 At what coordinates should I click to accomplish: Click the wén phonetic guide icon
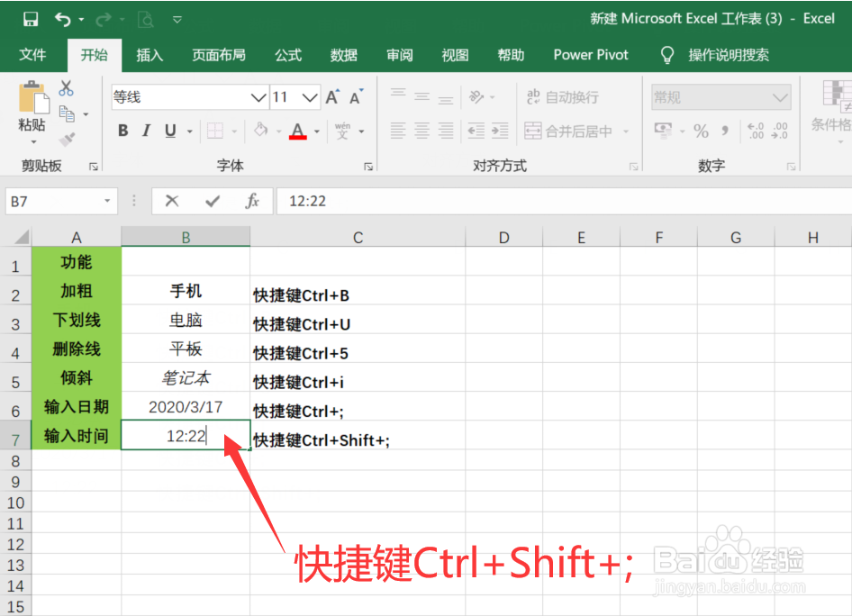pos(342,131)
